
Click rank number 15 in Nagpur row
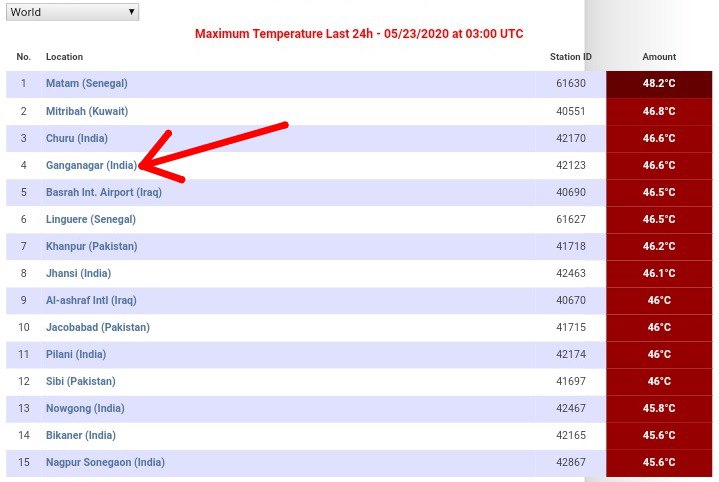pos(23,463)
